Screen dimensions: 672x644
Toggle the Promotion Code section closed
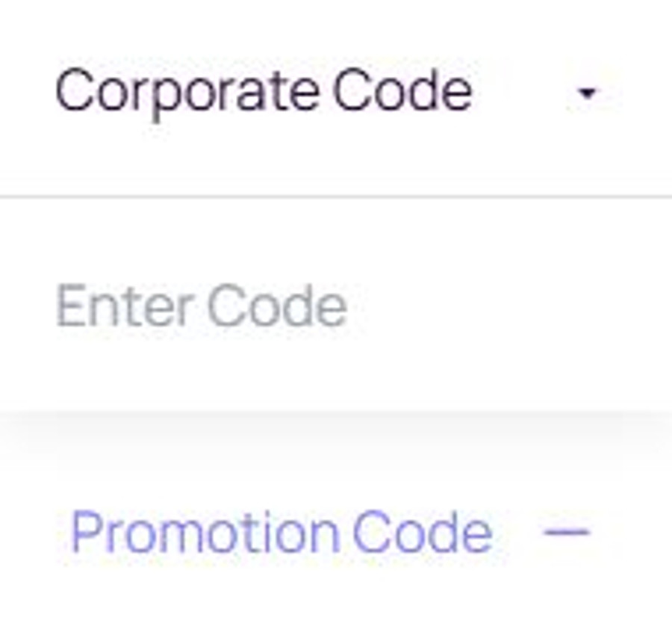[x=567, y=532]
